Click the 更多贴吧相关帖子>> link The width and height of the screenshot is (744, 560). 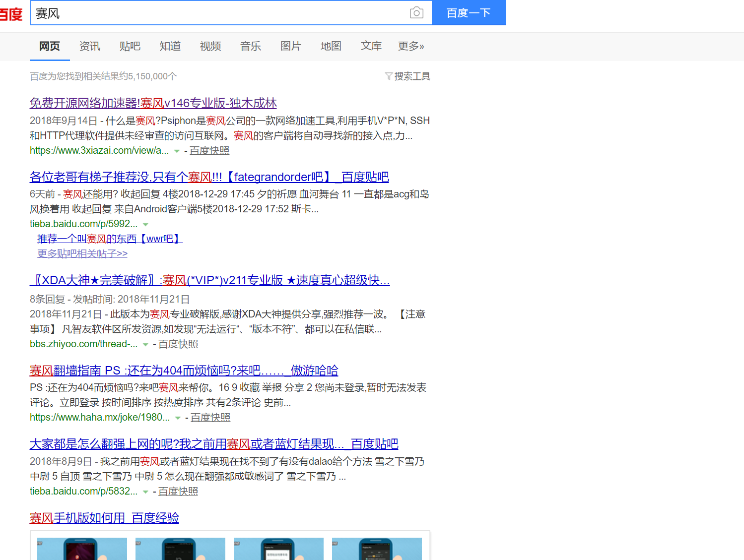[82, 254]
